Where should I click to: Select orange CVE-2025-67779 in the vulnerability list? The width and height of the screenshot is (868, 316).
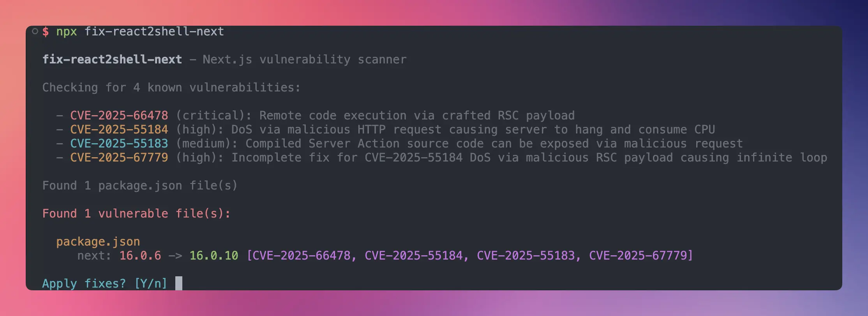tap(119, 158)
